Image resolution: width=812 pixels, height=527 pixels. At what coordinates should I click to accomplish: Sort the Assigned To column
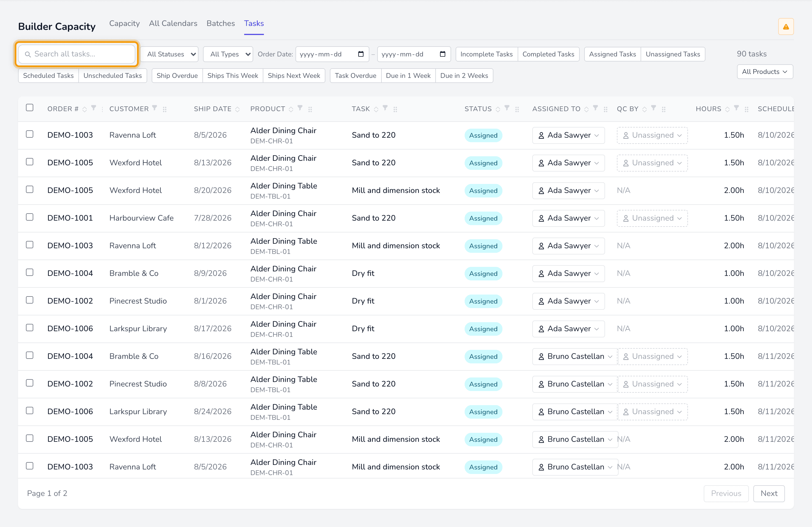click(586, 109)
